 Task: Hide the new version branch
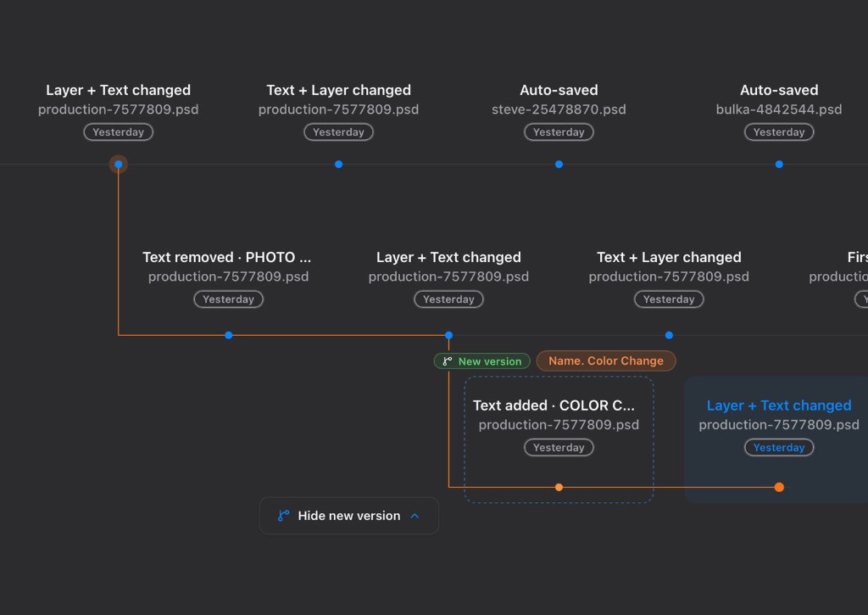click(348, 516)
